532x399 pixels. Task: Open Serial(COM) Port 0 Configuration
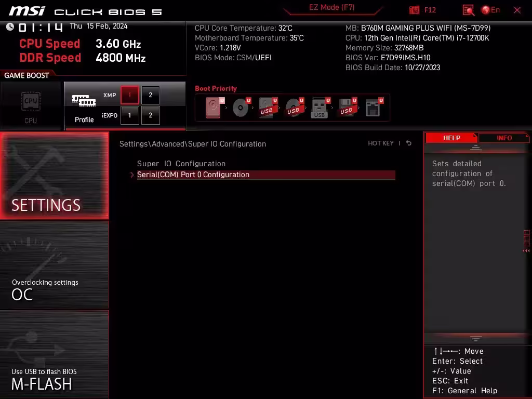pos(266,175)
